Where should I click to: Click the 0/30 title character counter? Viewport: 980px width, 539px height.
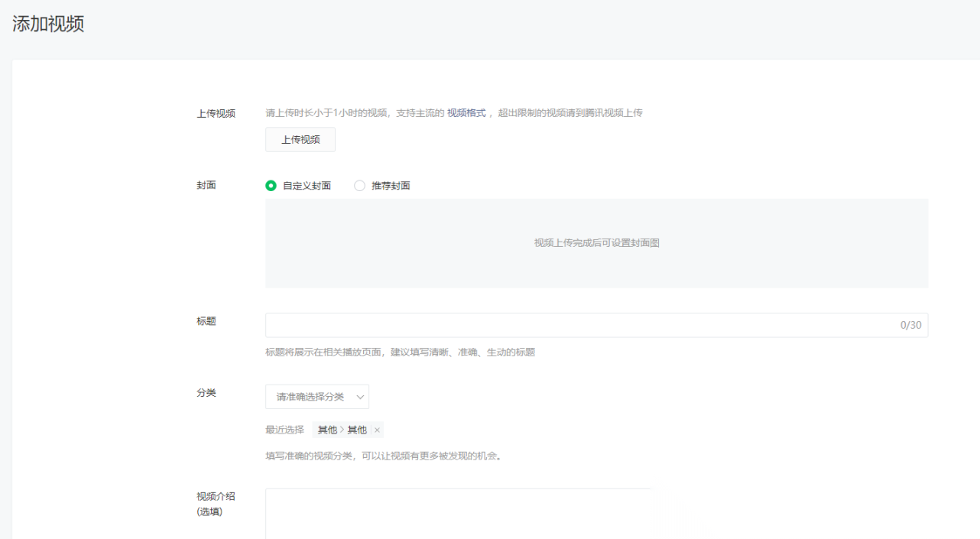[x=910, y=325]
